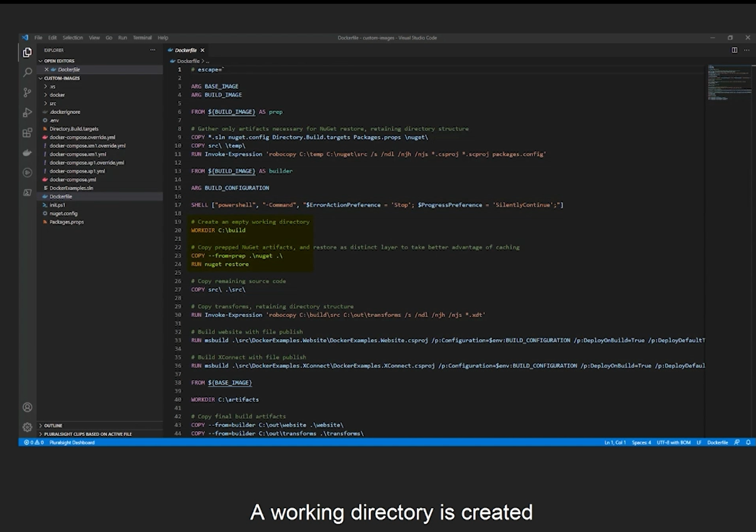Click the notifications bell in status bar

click(x=748, y=442)
